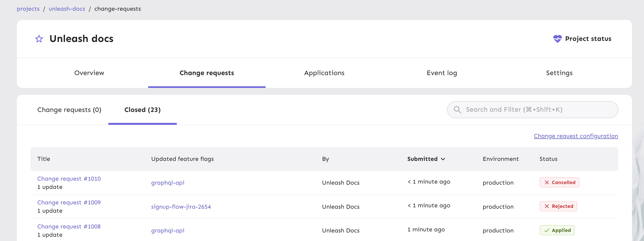This screenshot has height=241, width=644.
Task: Click the X icon on the Cancelled badge
Action: tap(546, 182)
